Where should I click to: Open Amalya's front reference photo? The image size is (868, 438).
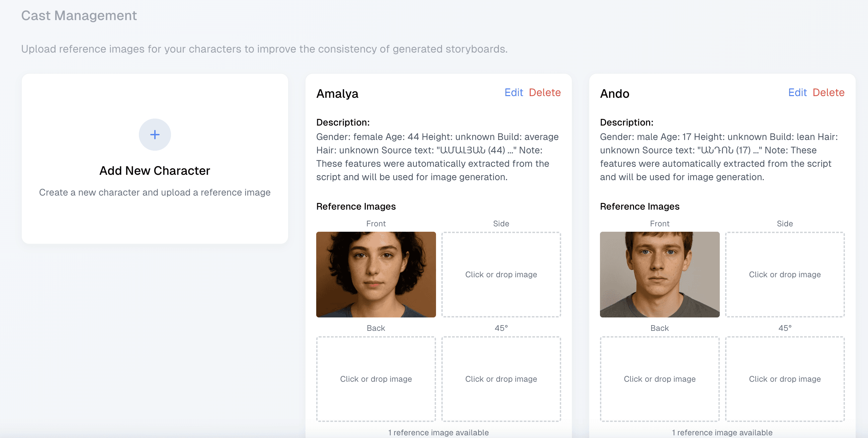[x=376, y=274]
